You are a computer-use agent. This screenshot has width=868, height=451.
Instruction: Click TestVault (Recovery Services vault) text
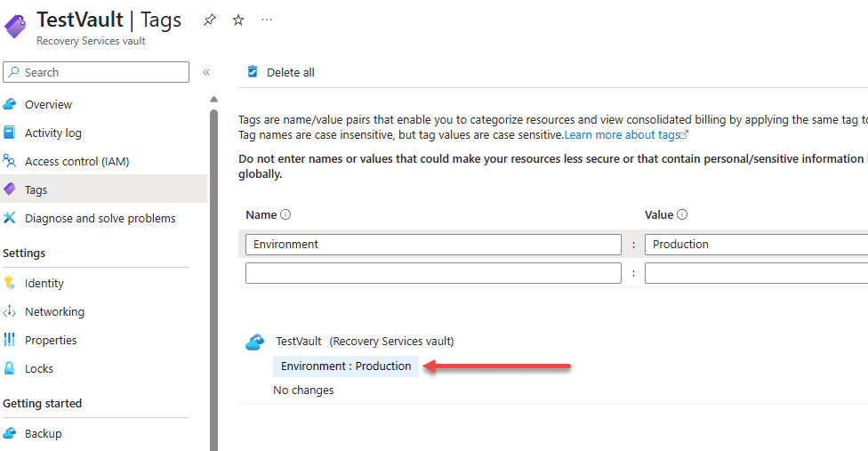coord(365,342)
